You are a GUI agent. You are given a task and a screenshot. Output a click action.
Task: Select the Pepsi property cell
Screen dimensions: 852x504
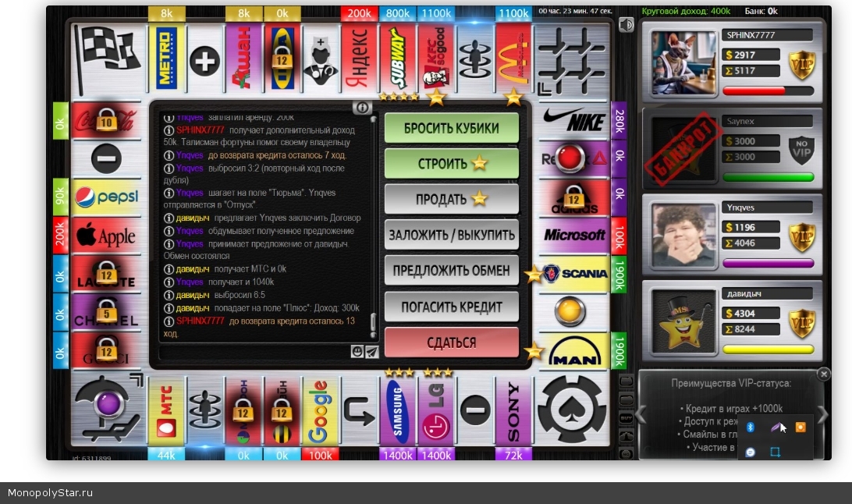point(106,197)
